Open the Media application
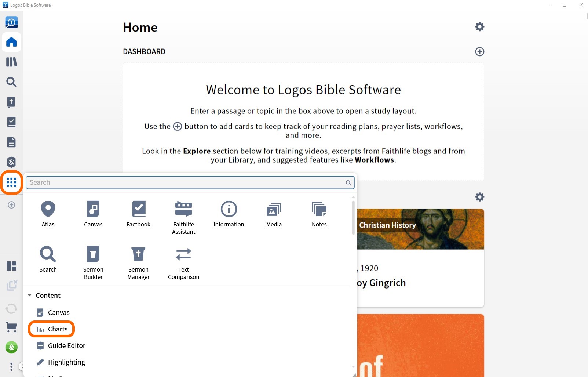Viewport: 588px width, 377px height. click(274, 214)
